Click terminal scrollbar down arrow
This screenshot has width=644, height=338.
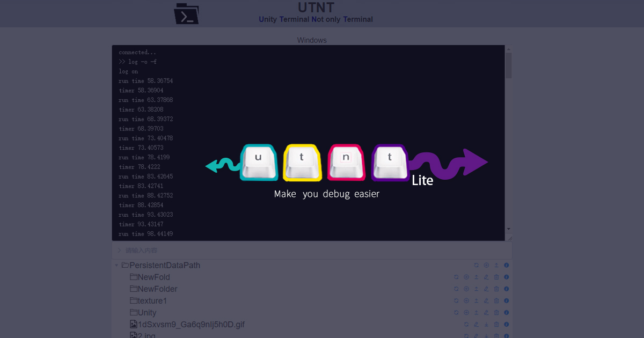coord(508,229)
